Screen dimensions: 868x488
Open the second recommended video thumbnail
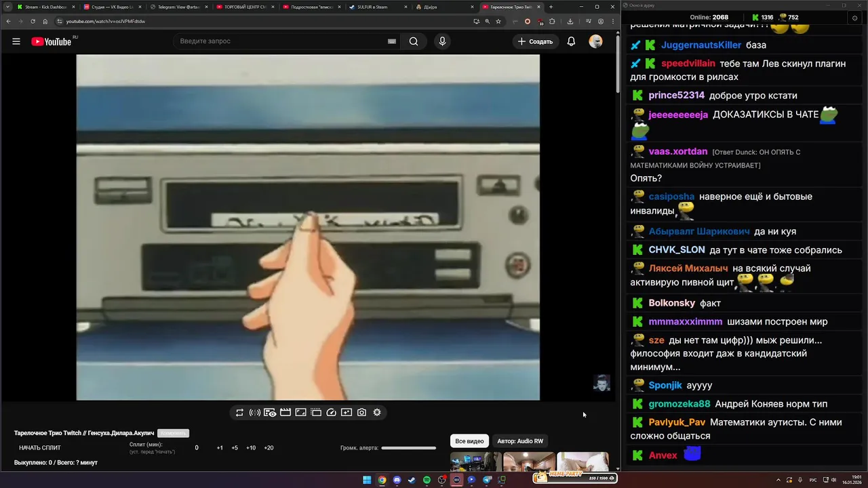(530, 462)
